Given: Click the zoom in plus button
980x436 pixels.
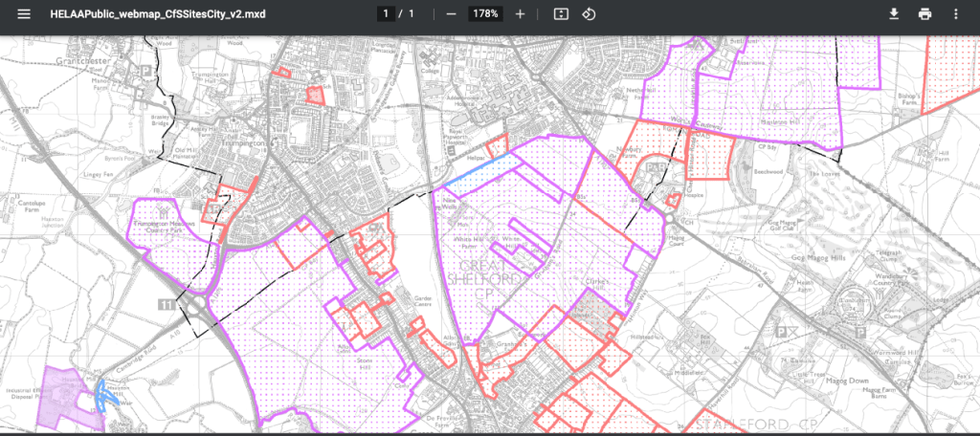Looking at the screenshot, I should pos(520,14).
